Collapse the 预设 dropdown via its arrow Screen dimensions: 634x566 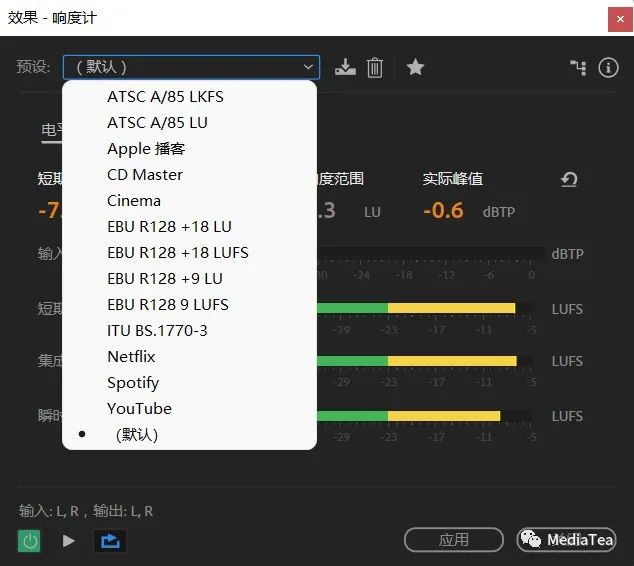pyautogui.click(x=308, y=67)
